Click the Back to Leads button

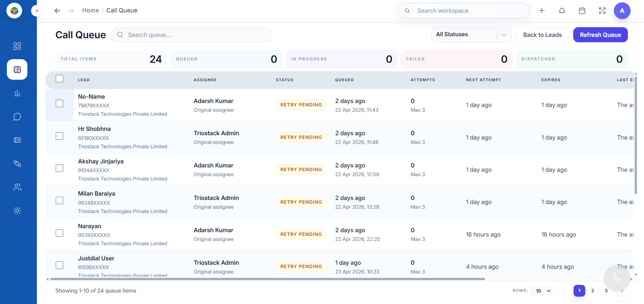pyautogui.click(x=542, y=35)
